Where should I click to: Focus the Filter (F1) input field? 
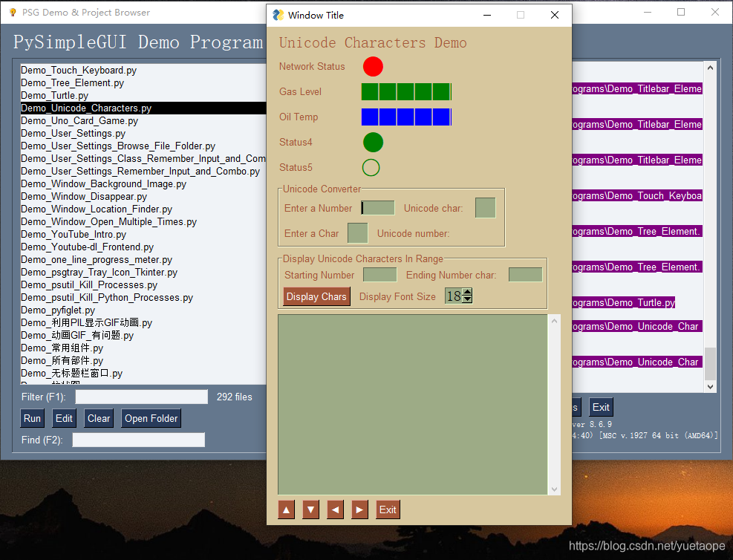[x=142, y=397]
